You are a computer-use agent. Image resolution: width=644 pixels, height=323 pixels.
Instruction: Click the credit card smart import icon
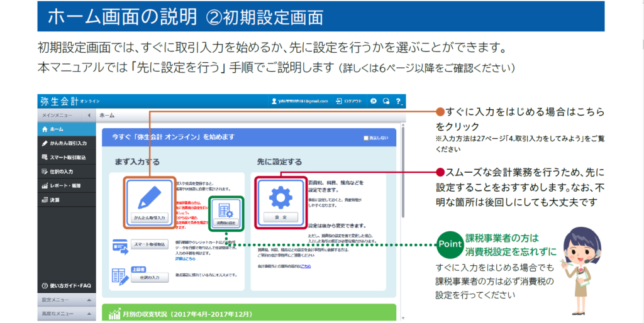120,247
